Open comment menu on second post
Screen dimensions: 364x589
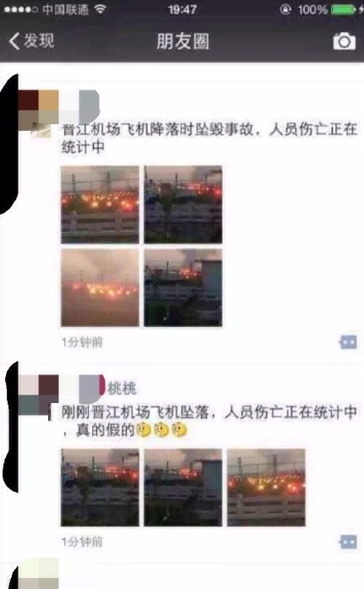(348, 542)
